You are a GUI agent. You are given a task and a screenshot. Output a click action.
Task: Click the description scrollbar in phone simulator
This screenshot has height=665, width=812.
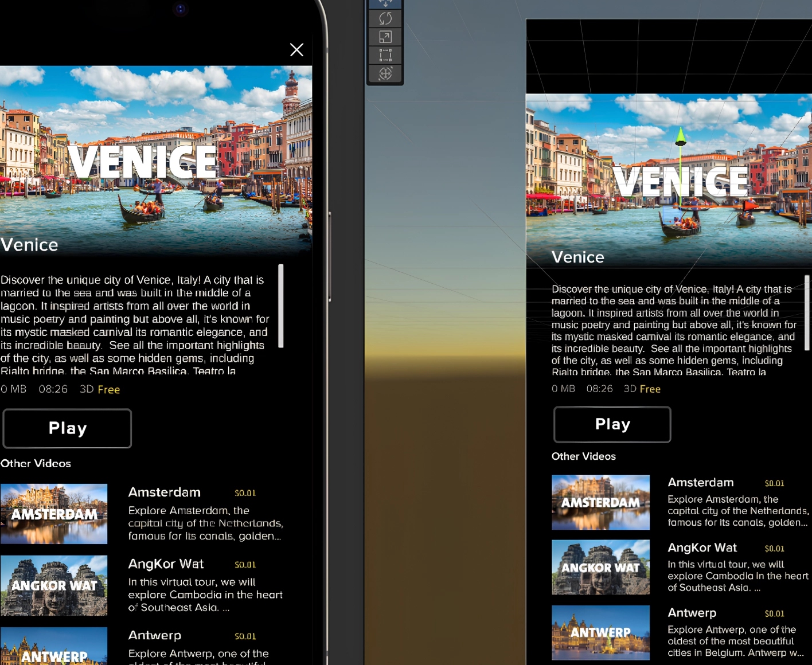281,306
